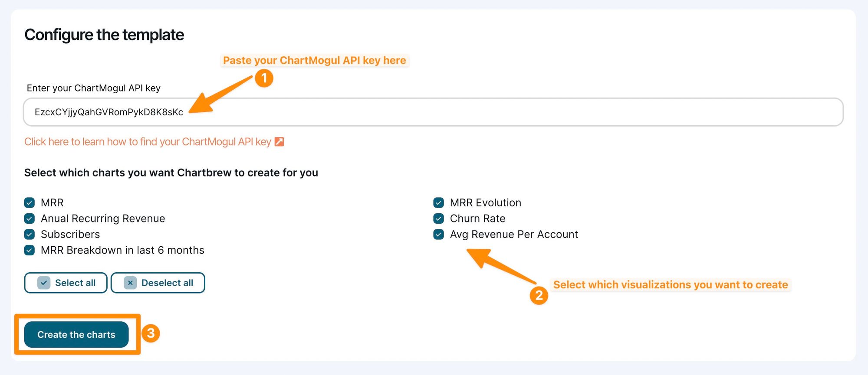Click the orange step 2 badge
The image size is (868, 375).
click(538, 297)
